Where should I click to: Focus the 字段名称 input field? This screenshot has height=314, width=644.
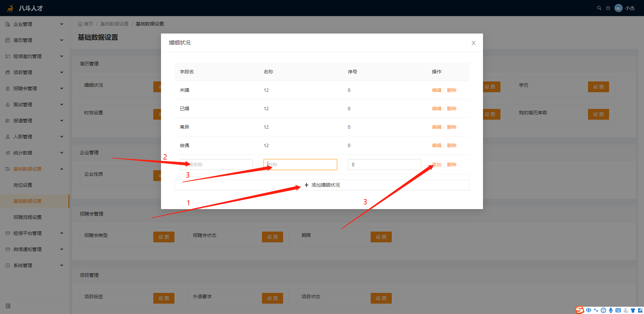click(x=216, y=165)
